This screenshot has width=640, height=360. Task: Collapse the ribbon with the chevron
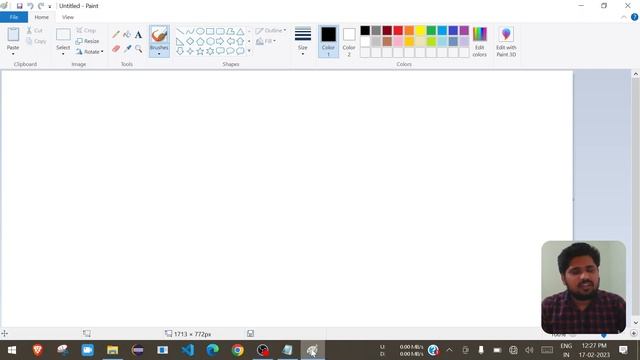pos(624,17)
